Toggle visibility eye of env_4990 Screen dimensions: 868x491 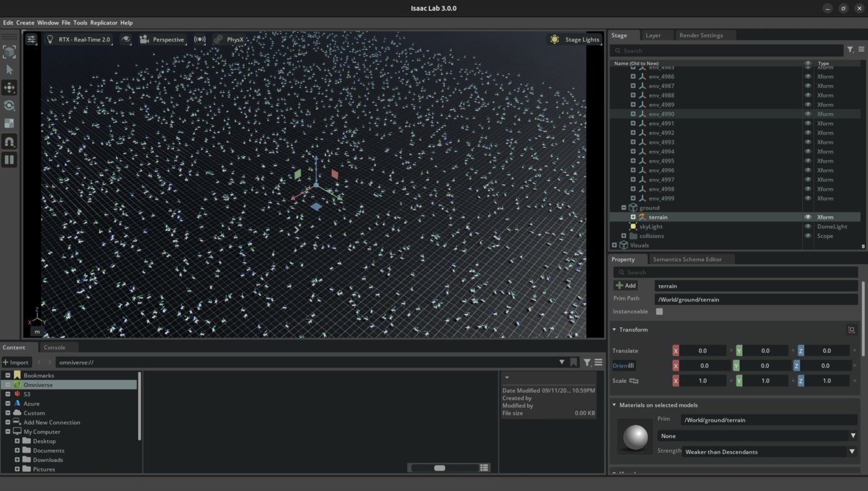point(808,114)
